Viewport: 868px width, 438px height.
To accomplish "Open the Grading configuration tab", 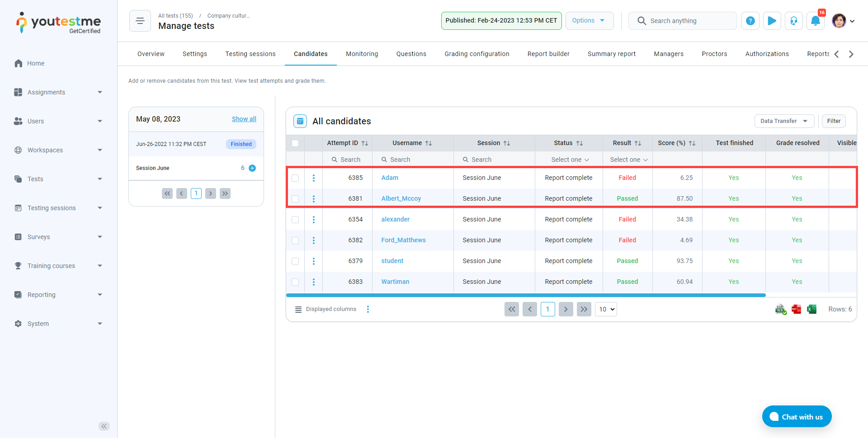I will (x=476, y=54).
